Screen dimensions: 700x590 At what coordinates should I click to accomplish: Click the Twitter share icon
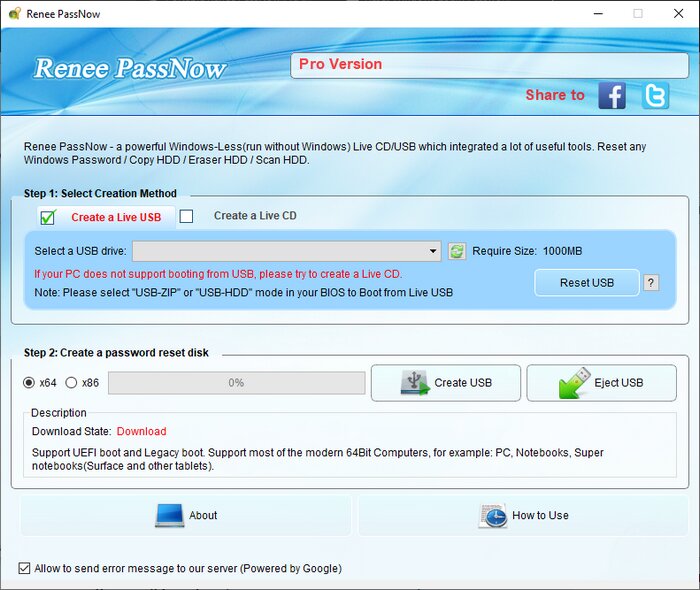tap(655, 95)
